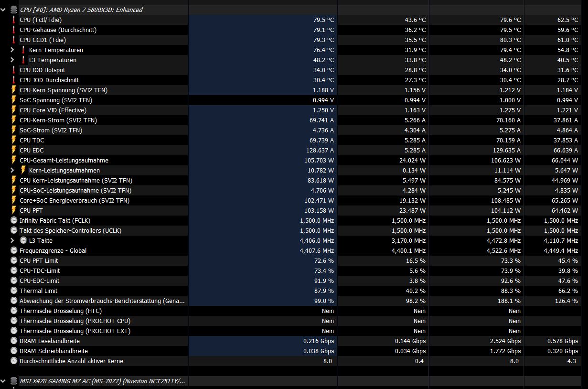The image size is (588, 389).
Task: Collapse the MSI X470 GAMING M7 AC group
Action: coord(3,381)
